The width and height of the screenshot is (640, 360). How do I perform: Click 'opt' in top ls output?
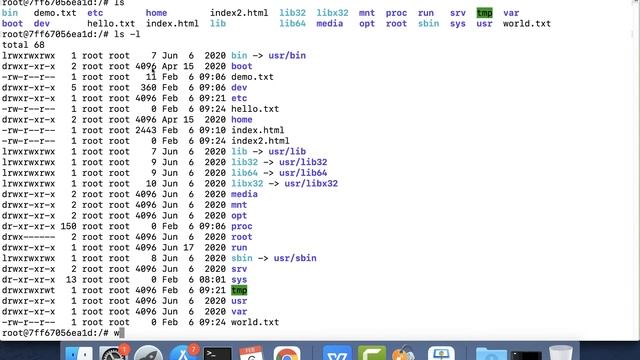[367, 24]
